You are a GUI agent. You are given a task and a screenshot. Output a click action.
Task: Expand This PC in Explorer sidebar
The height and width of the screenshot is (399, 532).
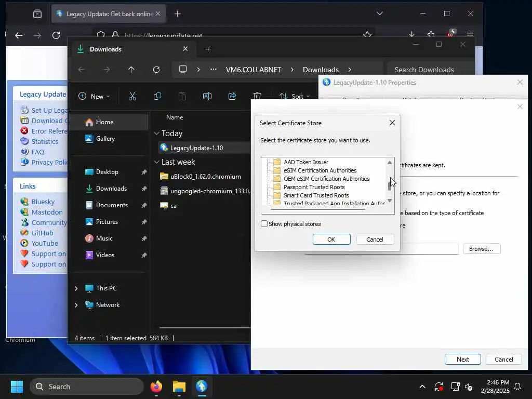(76, 288)
